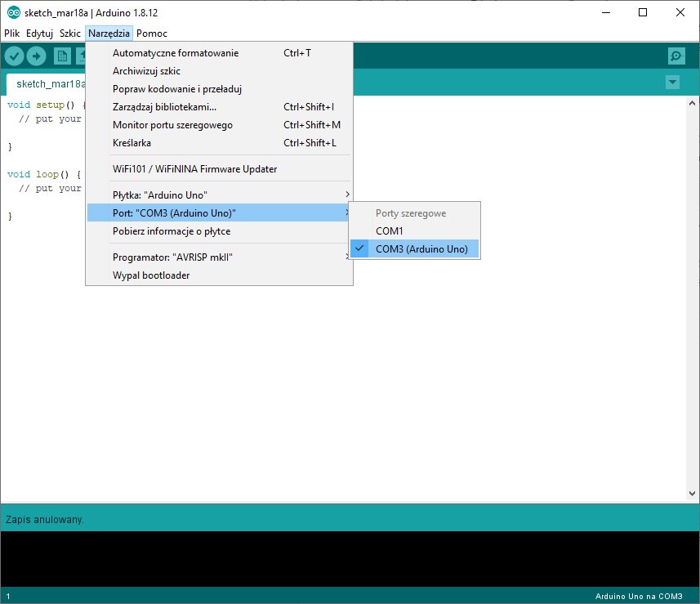Open Zarządzaj bibliotekami...

click(219, 107)
